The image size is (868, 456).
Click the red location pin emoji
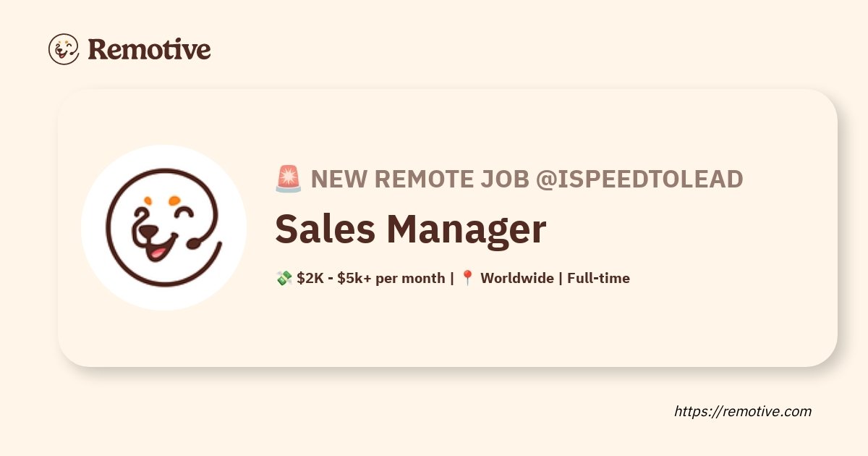(x=467, y=278)
